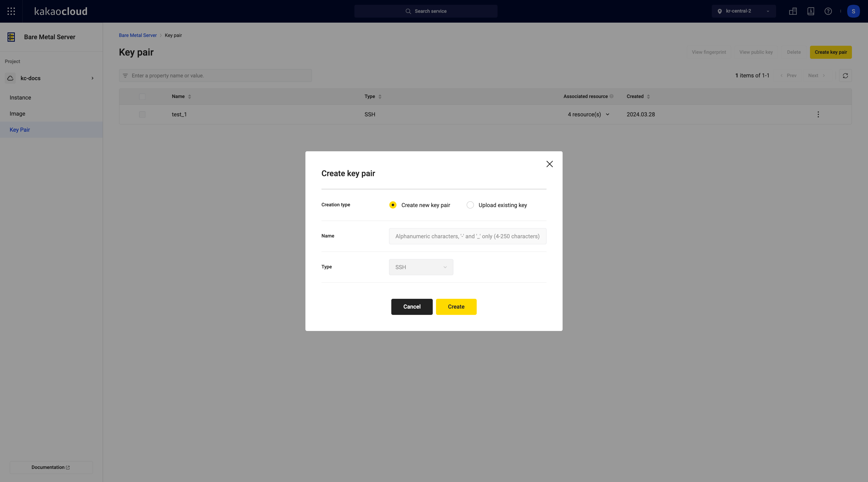
Task: Click the View fingerprint button
Action: point(709,52)
